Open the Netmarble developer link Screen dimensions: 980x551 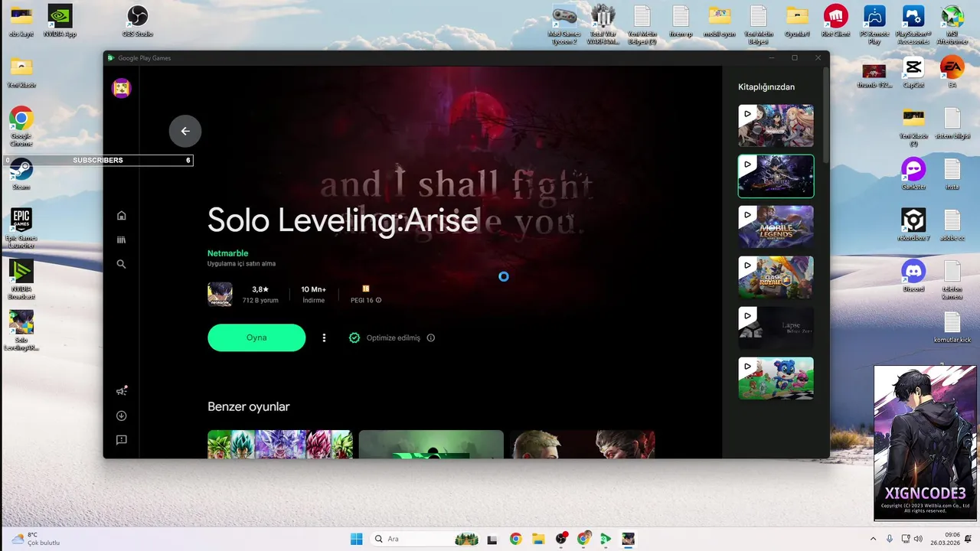point(227,253)
